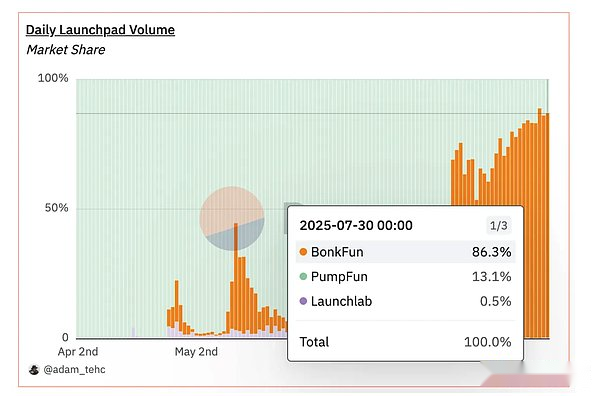Click the tallest orange bar at far right

(540, 223)
